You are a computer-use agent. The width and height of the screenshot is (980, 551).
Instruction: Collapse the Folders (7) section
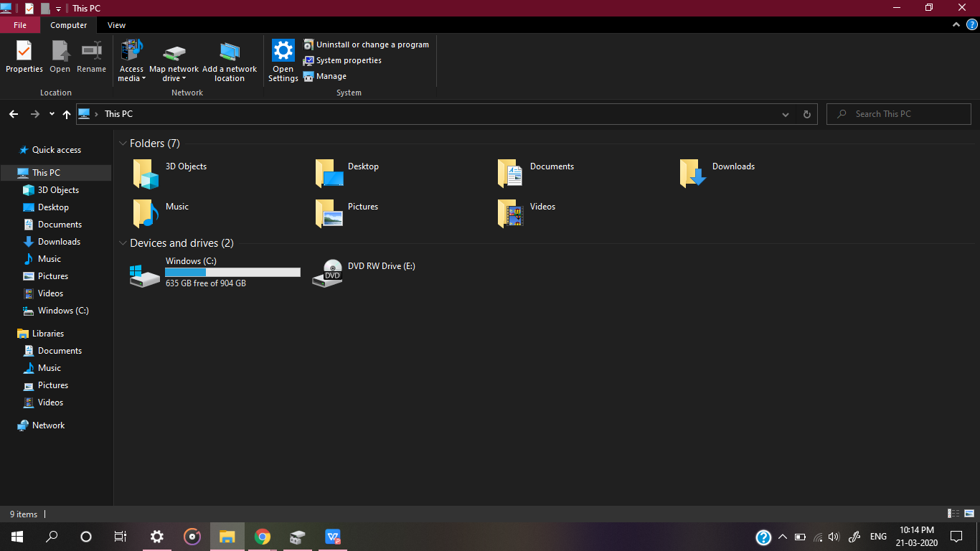pyautogui.click(x=123, y=143)
